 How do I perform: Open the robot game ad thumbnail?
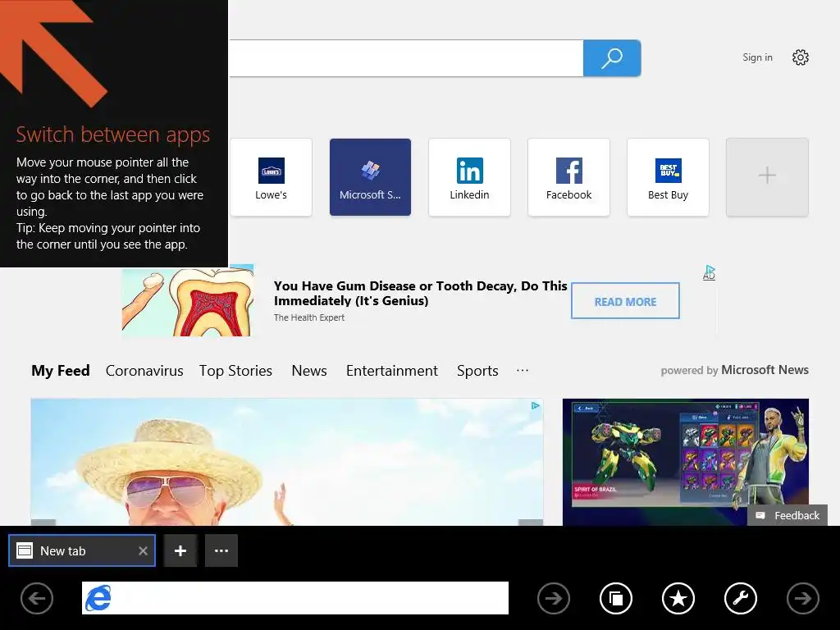685,462
